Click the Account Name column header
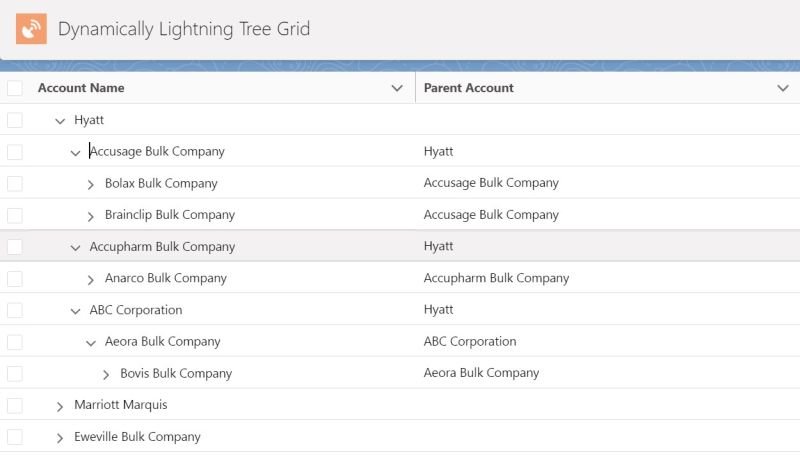Screen dimensions: 800x455 (x=81, y=88)
